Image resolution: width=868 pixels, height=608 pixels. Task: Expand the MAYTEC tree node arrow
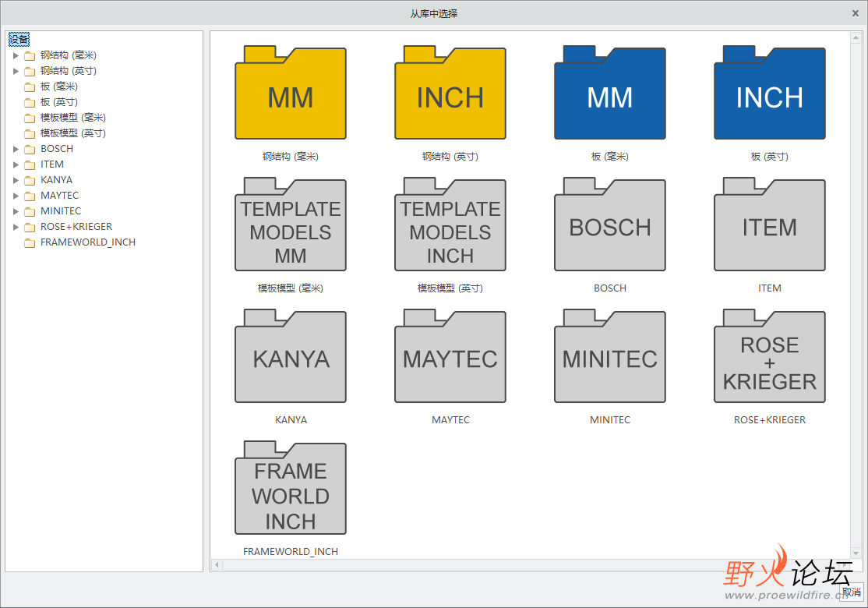point(16,196)
